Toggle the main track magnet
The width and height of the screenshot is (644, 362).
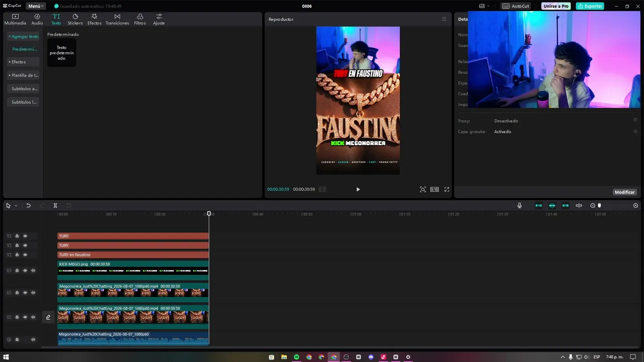(x=539, y=206)
